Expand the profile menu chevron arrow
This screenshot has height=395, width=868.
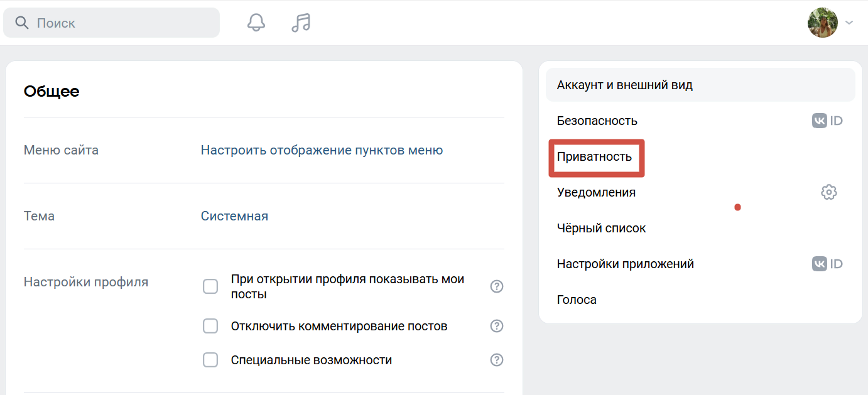849,23
